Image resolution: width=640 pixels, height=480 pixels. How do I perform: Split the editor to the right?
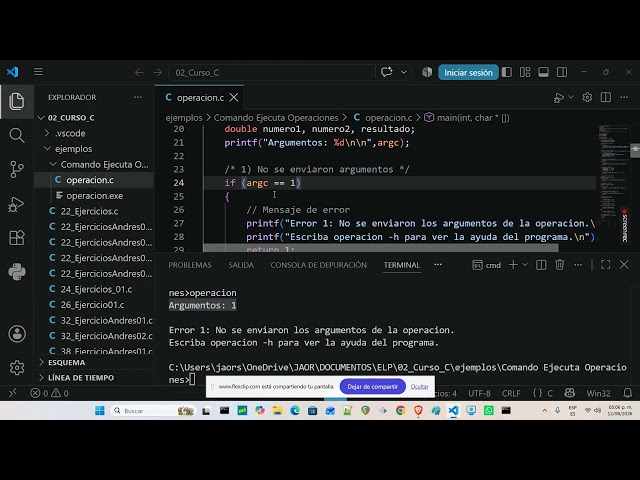coord(606,97)
